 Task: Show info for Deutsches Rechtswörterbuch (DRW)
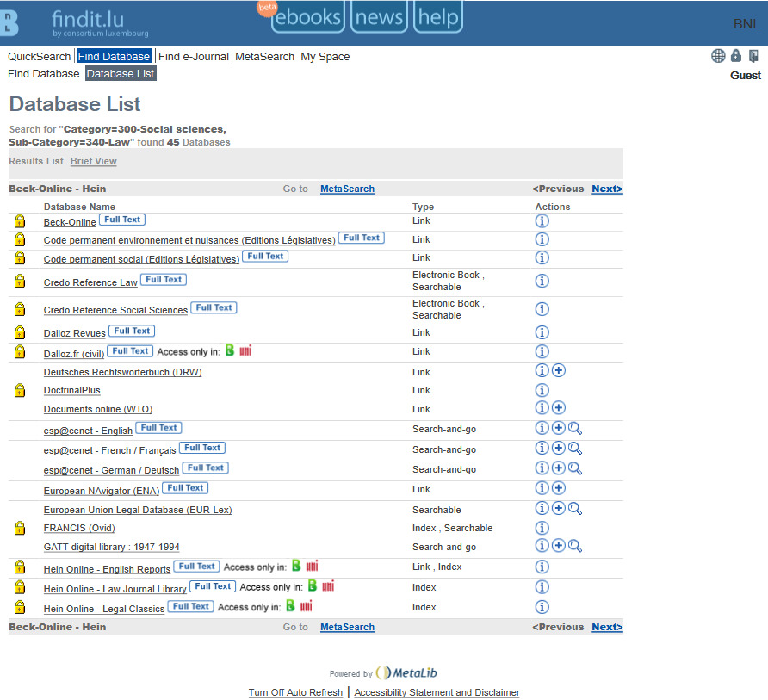[542, 370]
